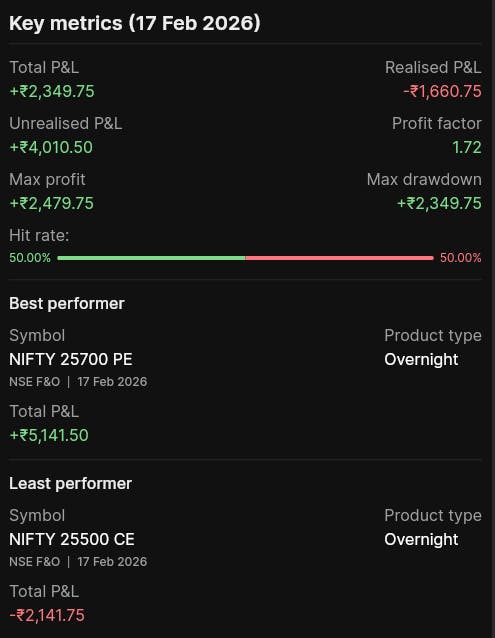The width and height of the screenshot is (495, 638).
Task: Open the NIFTY 25500 CE symbol
Action: pyautogui.click(x=72, y=539)
